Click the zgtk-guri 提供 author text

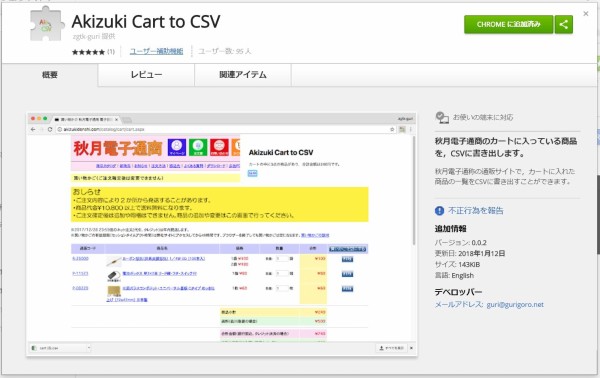tap(94, 37)
